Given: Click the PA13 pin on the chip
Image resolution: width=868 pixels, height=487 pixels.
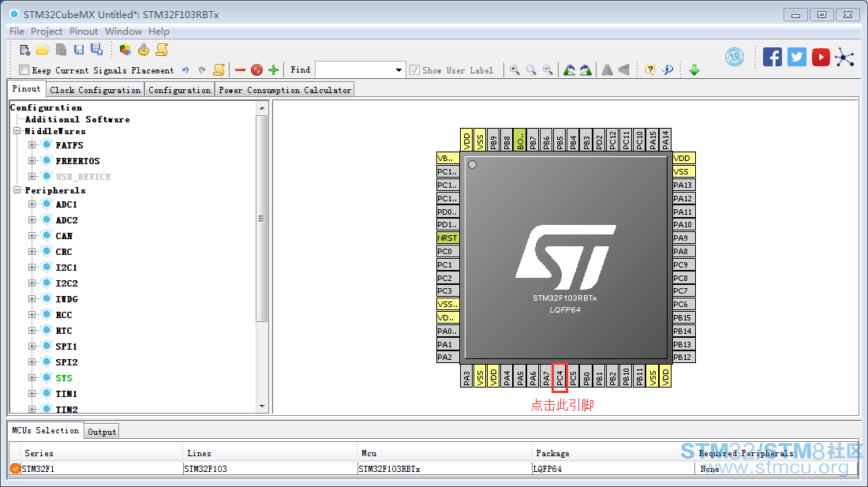Looking at the screenshot, I should [x=683, y=185].
